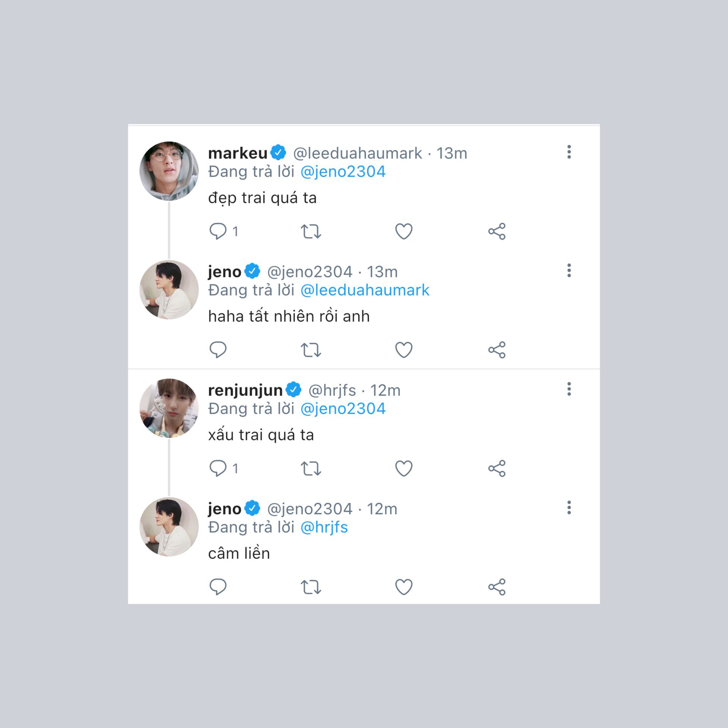
Task: Open the renjunjun display name
Action: (245, 390)
